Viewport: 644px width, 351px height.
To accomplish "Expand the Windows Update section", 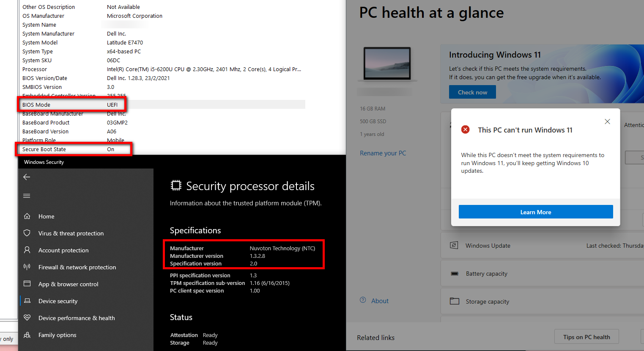I will pyautogui.click(x=542, y=246).
